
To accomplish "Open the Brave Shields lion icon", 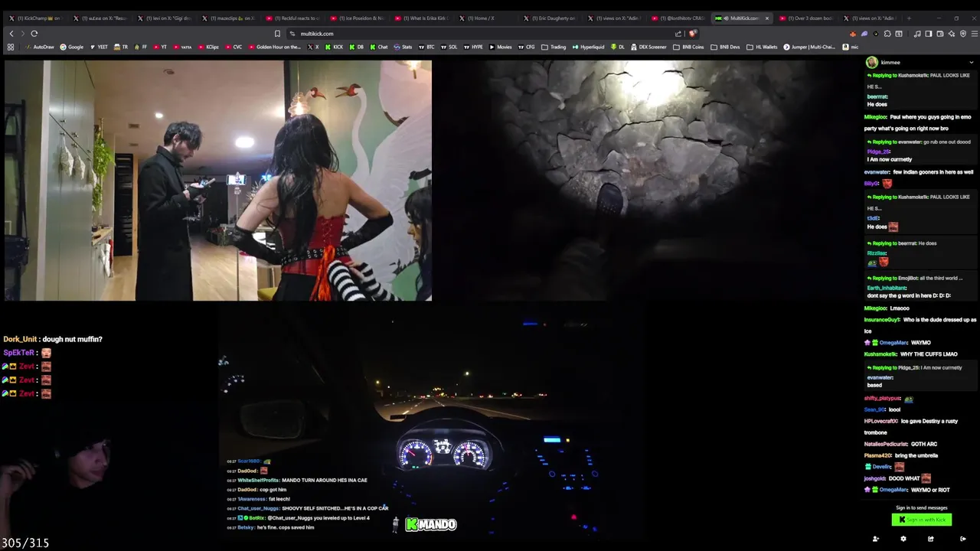I will coord(692,34).
